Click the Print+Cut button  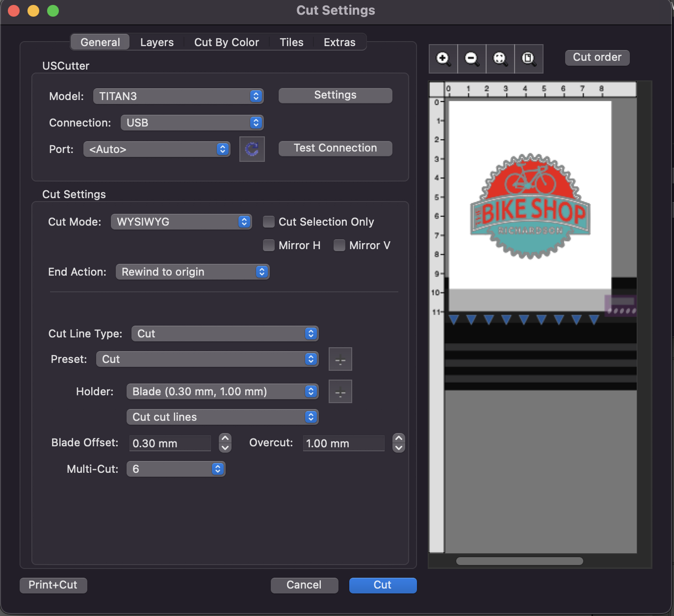click(53, 585)
